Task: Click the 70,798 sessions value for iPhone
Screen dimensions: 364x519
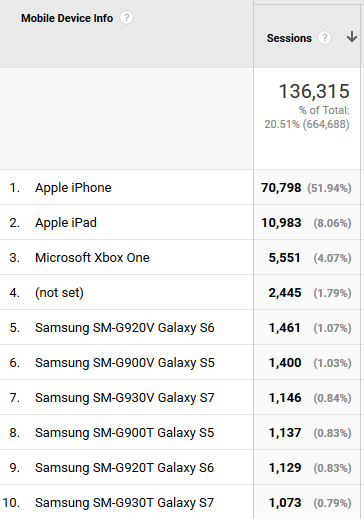Action: click(x=281, y=188)
